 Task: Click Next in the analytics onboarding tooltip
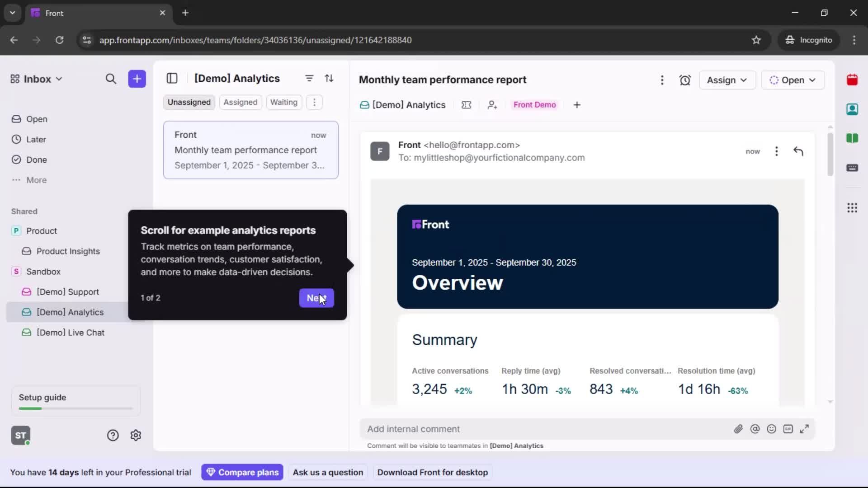316,298
